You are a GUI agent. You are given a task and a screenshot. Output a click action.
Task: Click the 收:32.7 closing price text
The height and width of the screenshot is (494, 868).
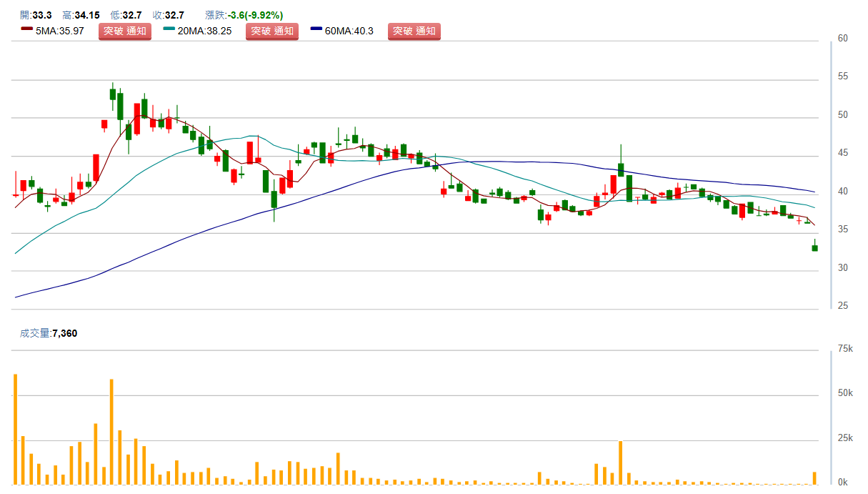169,15
